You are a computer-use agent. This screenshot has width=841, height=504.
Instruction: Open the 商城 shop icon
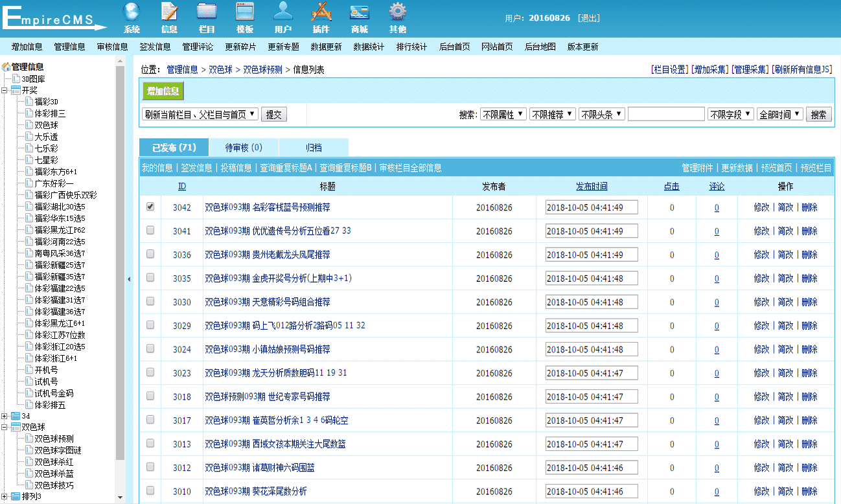tap(359, 12)
